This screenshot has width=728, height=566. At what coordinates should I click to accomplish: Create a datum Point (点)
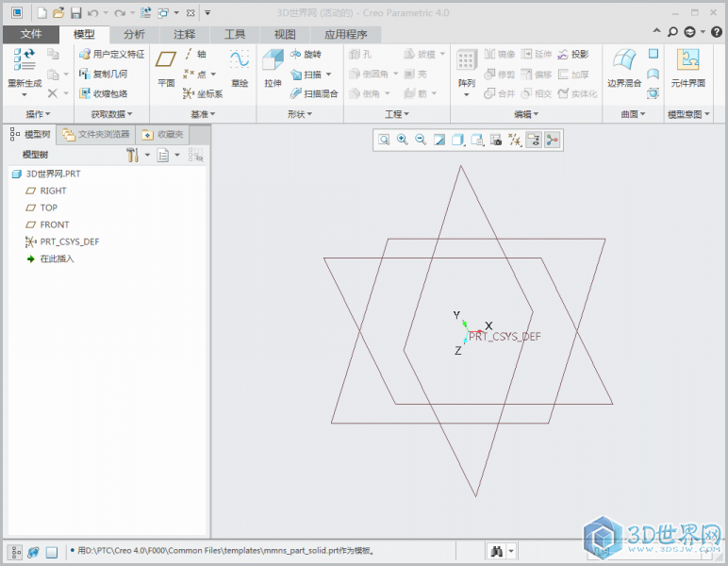(195, 75)
